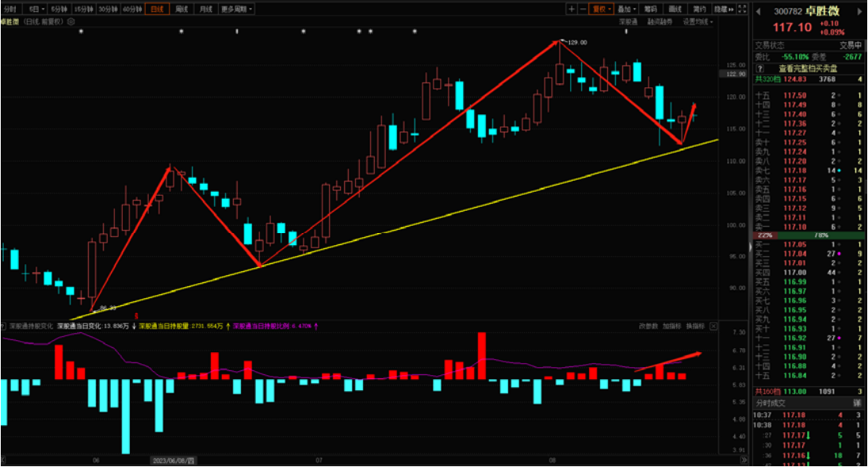Click 查看完整档买卖盘 link
Image resolution: width=868 pixels, height=467 pixels.
(x=808, y=69)
